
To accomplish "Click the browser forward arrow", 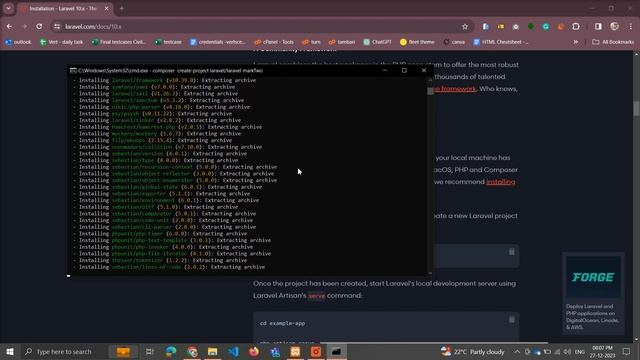I will [24, 27].
